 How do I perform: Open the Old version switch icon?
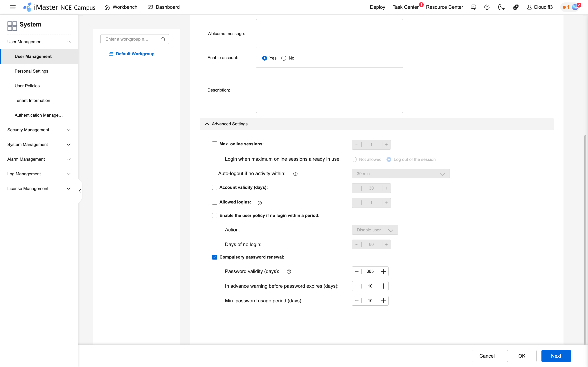(x=473, y=7)
